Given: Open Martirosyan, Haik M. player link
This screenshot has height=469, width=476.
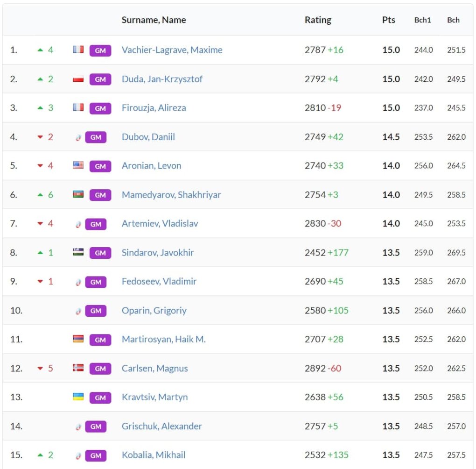Looking at the screenshot, I should click(164, 339).
